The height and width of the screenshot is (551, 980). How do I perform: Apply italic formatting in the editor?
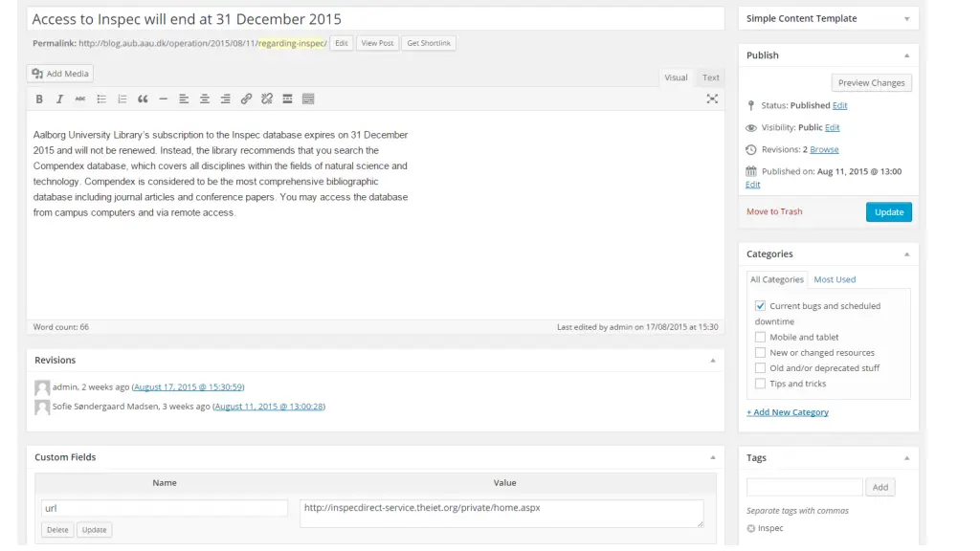pos(59,99)
